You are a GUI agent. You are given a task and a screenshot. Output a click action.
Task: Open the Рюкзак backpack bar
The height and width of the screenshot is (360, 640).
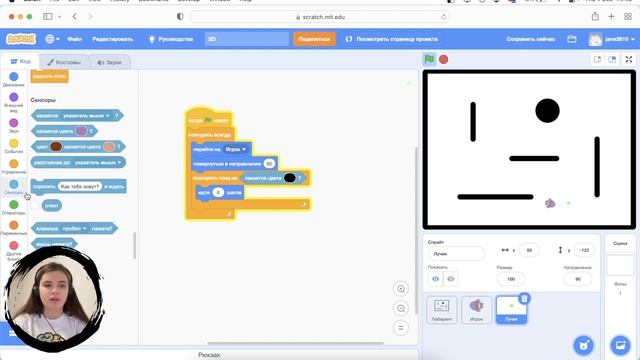click(x=209, y=355)
